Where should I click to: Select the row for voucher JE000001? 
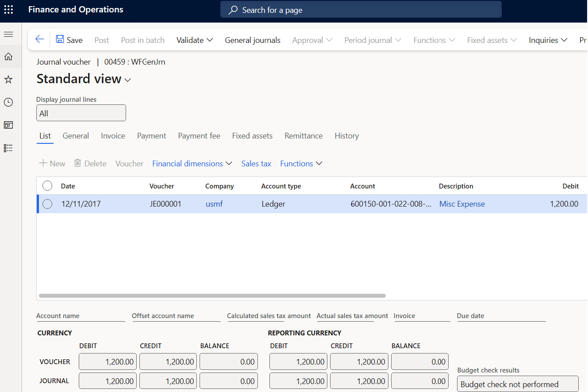pyautogui.click(x=47, y=204)
